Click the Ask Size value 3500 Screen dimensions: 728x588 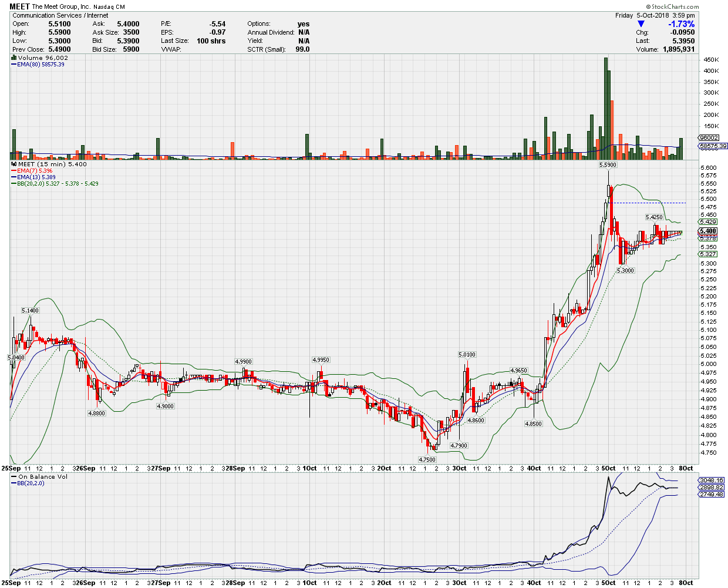point(132,32)
